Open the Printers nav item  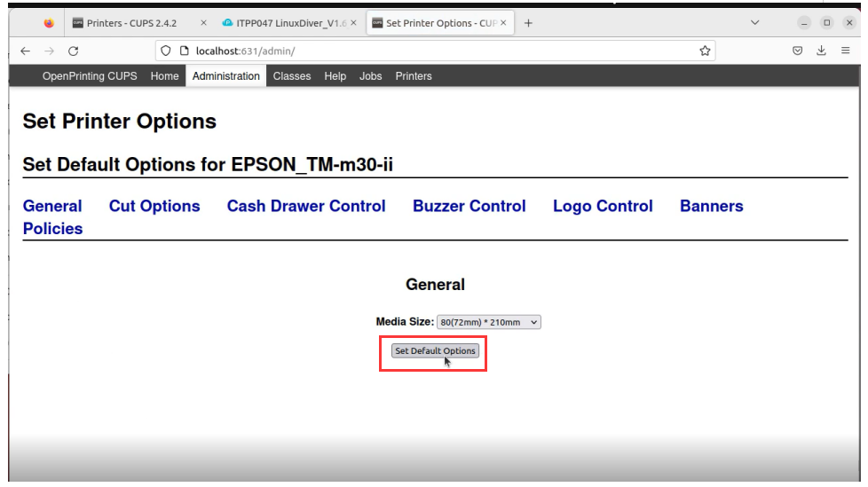(414, 76)
